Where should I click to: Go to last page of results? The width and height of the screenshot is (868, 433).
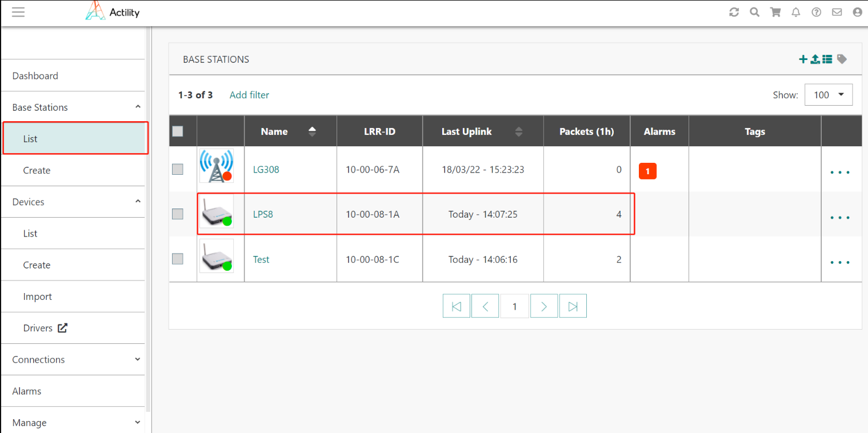[x=573, y=306]
